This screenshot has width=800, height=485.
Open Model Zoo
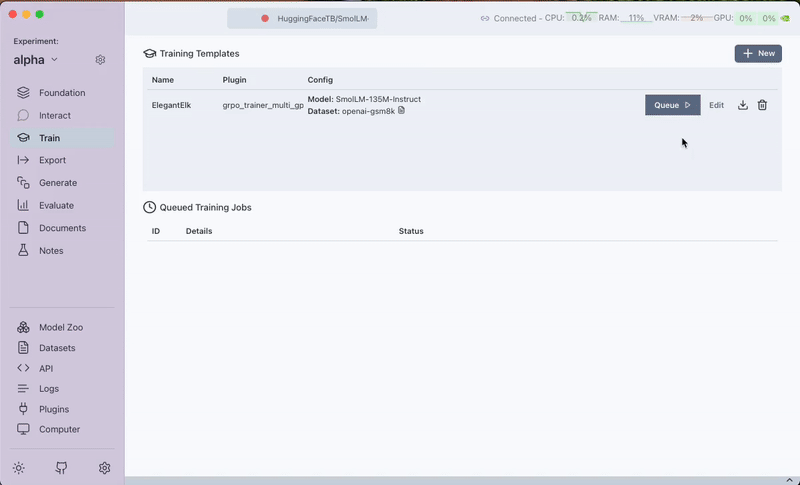61,328
